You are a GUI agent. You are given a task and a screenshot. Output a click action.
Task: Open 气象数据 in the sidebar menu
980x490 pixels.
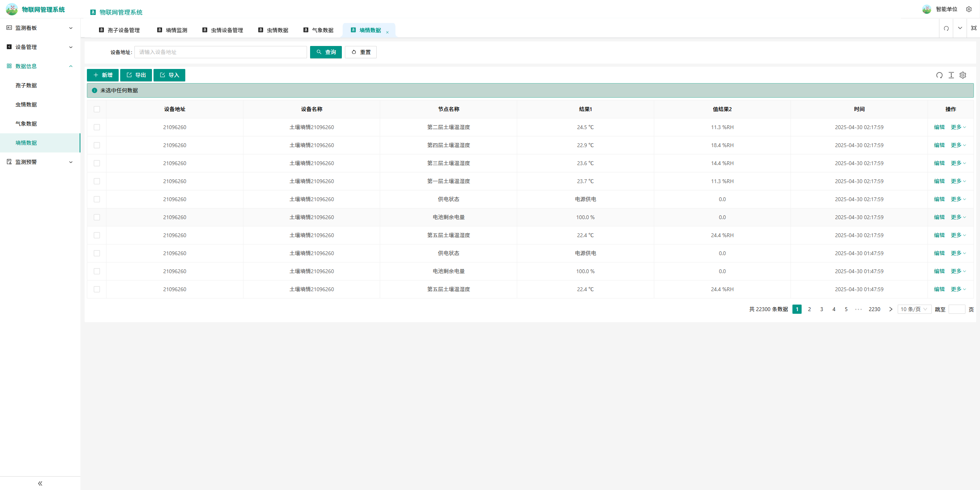click(26, 124)
